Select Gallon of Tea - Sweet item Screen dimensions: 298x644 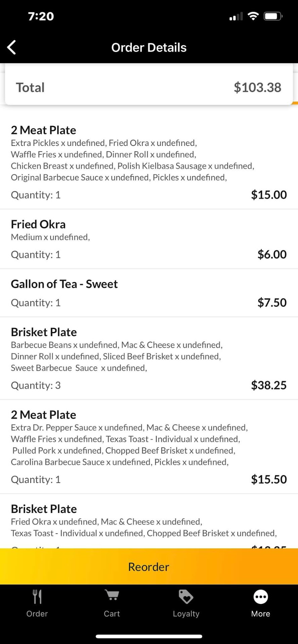coord(64,284)
